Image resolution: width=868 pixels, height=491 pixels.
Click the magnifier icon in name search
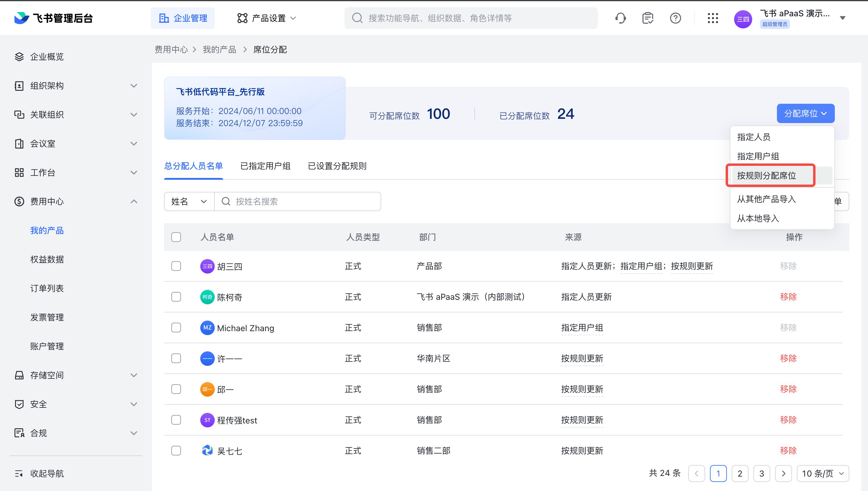click(x=226, y=201)
